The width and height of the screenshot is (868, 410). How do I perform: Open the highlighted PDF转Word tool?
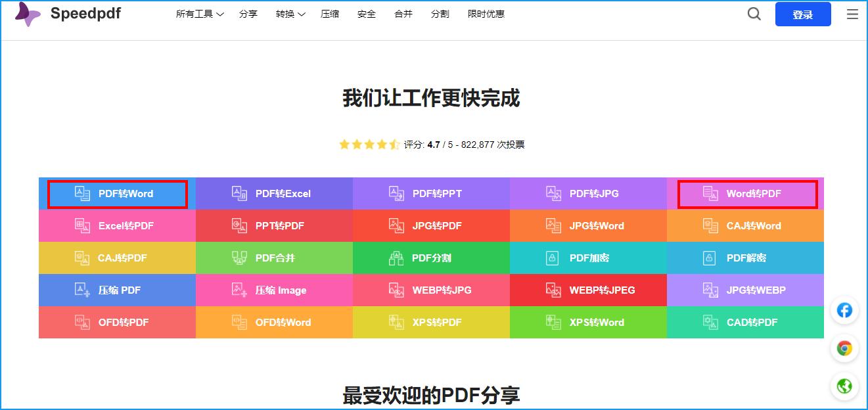click(x=117, y=193)
